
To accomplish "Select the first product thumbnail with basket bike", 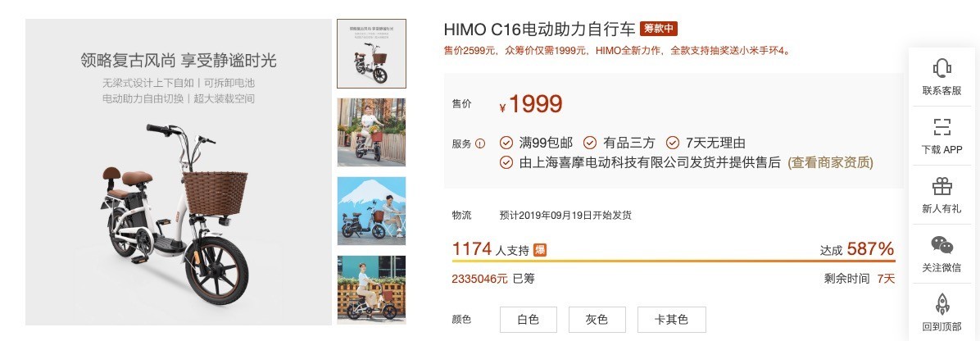I will (371, 54).
